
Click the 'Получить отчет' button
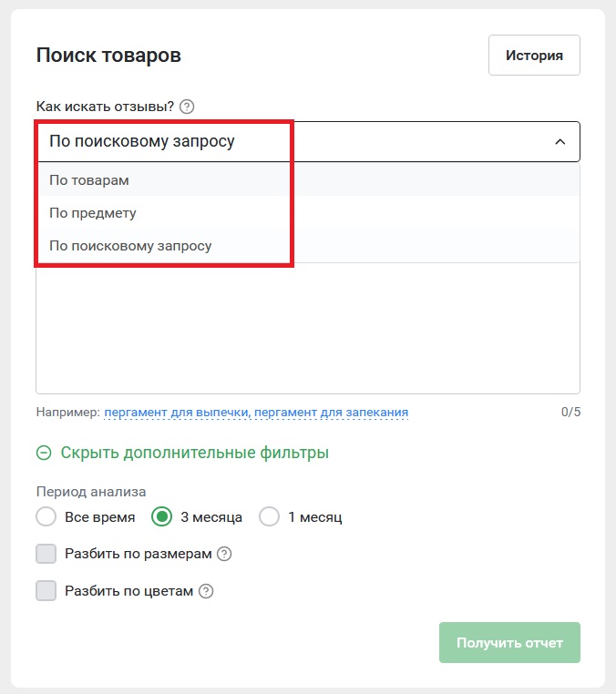pos(509,643)
